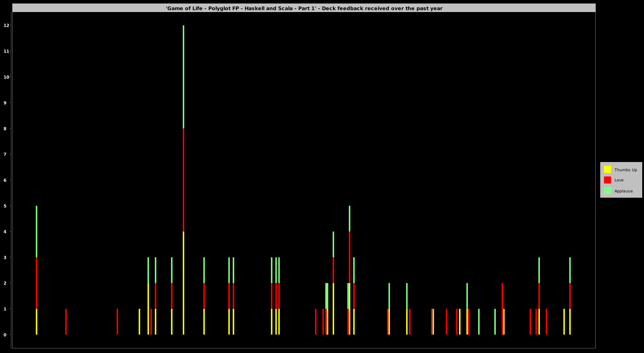Click the y-axis label 7
This screenshot has height=353, width=644.
5,154
